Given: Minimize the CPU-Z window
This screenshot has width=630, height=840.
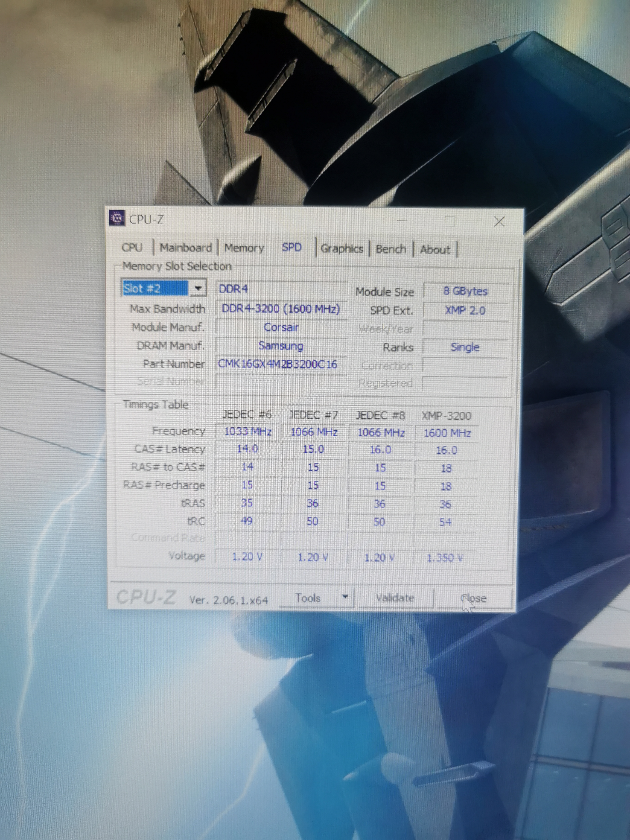Looking at the screenshot, I should click(402, 220).
